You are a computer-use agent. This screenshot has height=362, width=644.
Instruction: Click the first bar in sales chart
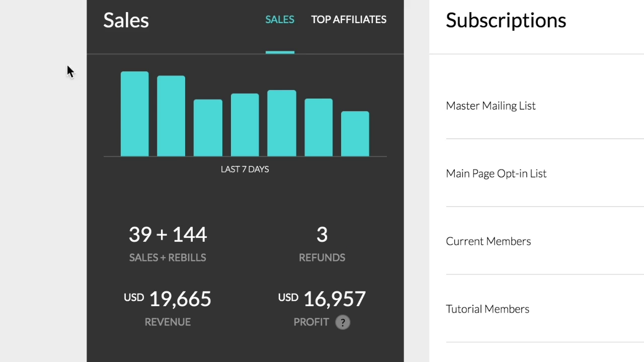[x=134, y=114]
